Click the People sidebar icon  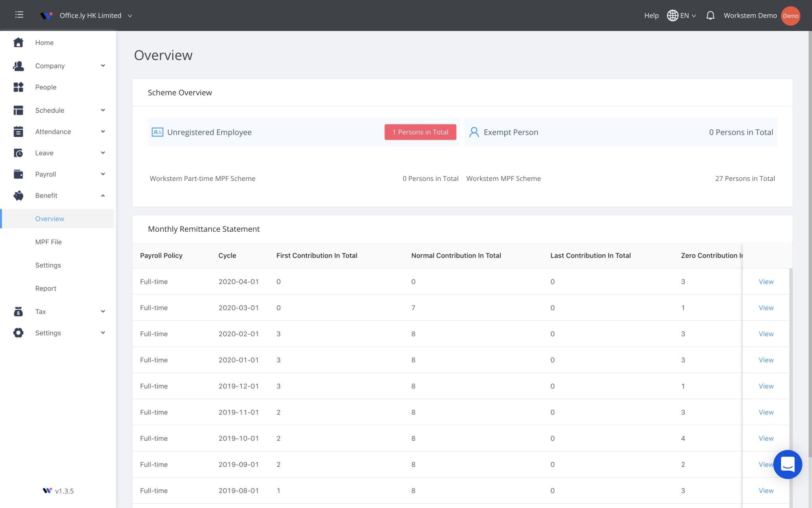18,87
